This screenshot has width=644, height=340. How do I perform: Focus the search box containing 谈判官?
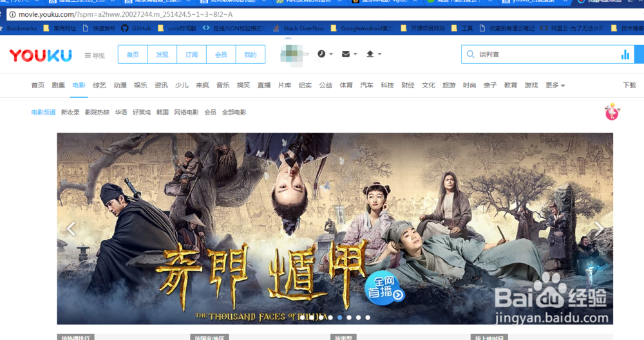point(547,54)
